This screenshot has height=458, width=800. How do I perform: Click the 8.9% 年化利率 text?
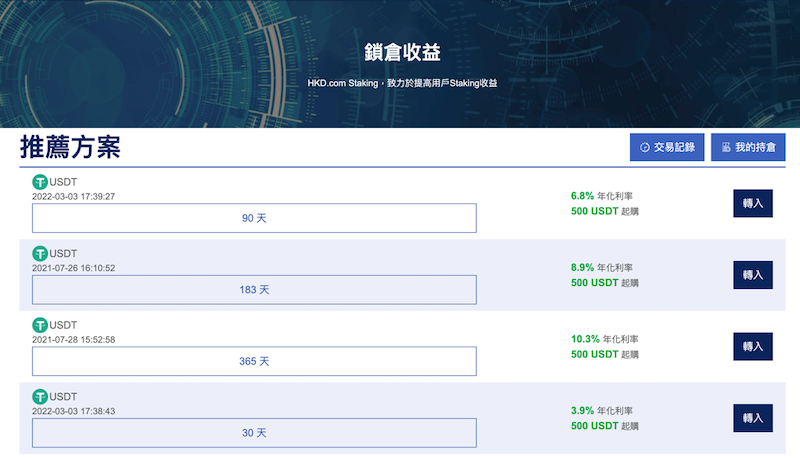602,267
